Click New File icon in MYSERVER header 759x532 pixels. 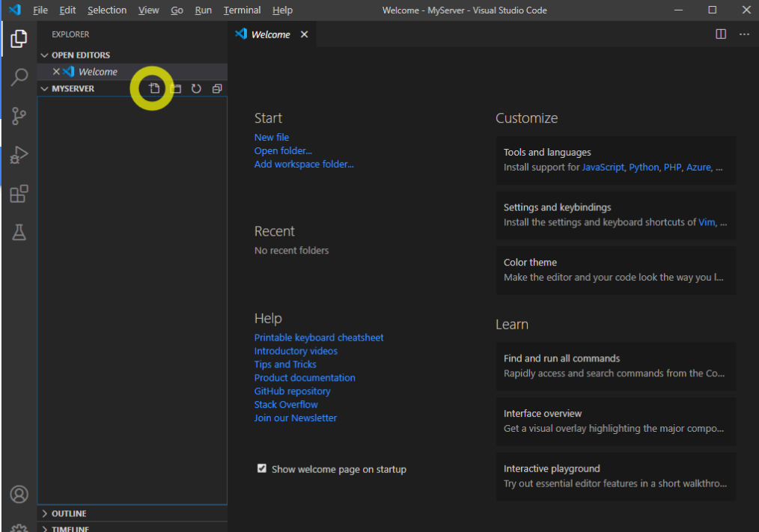click(154, 88)
